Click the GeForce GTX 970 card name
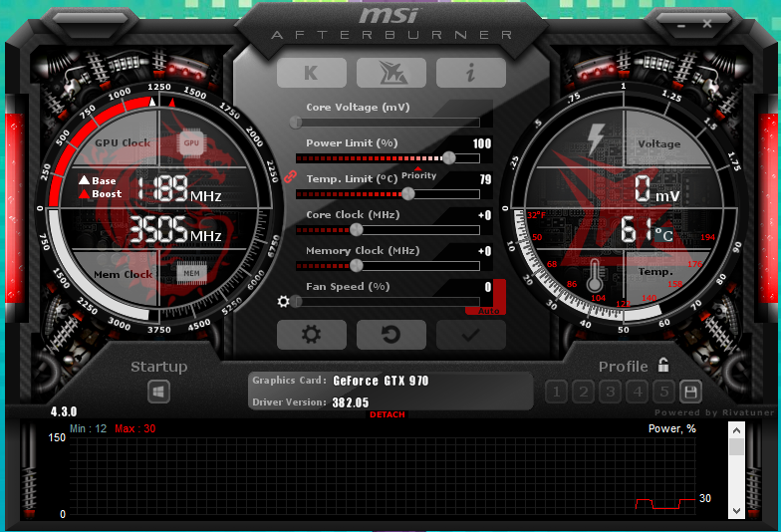781x532 pixels. (381, 381)
